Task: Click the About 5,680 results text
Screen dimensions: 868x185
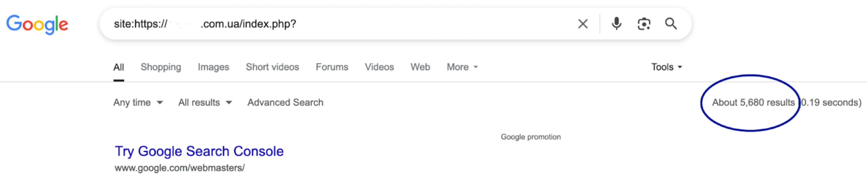Action: coord(753,103)
